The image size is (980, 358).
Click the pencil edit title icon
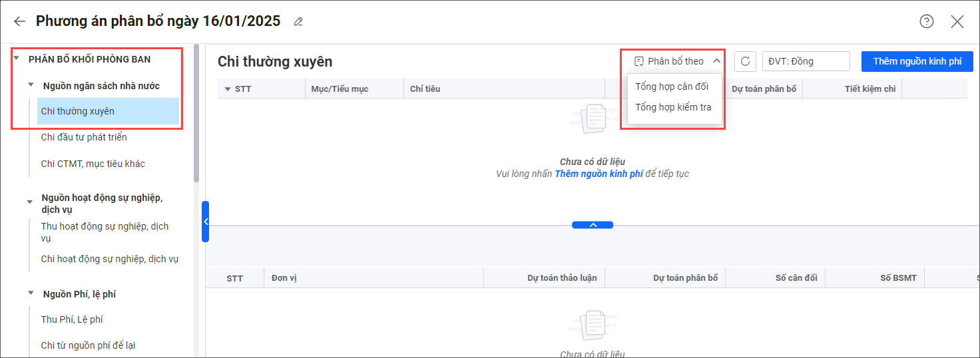click(298, 22)
